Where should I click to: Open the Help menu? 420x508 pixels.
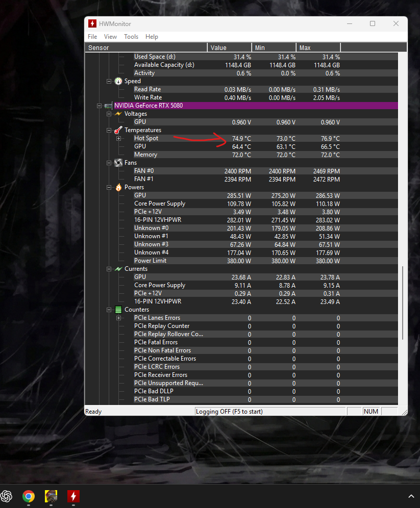click(x=152, y=37)
